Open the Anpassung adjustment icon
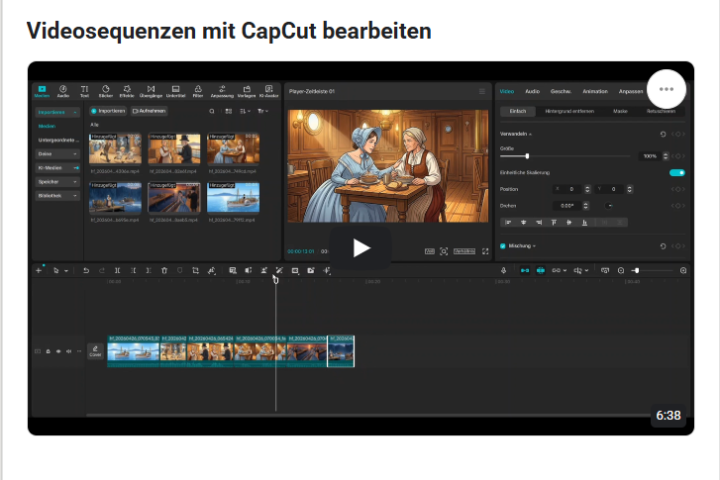The width and height of the screenshot is (720, 480). pos(222,91)
